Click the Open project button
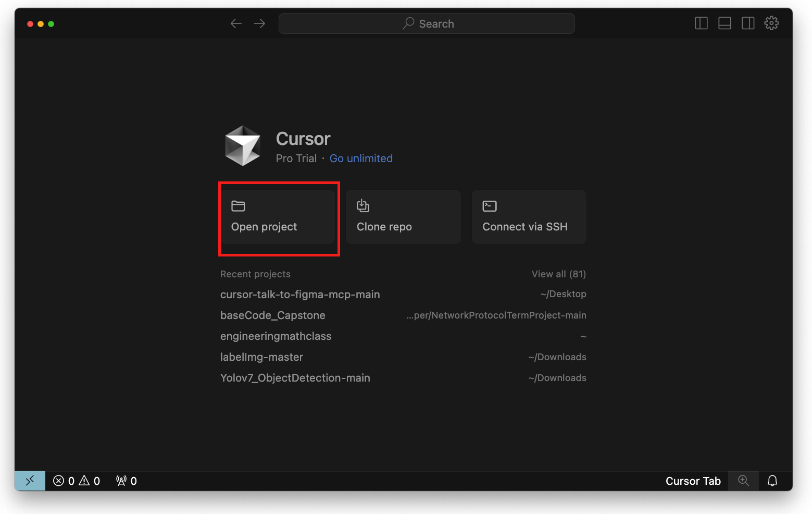 click(278, 217)
